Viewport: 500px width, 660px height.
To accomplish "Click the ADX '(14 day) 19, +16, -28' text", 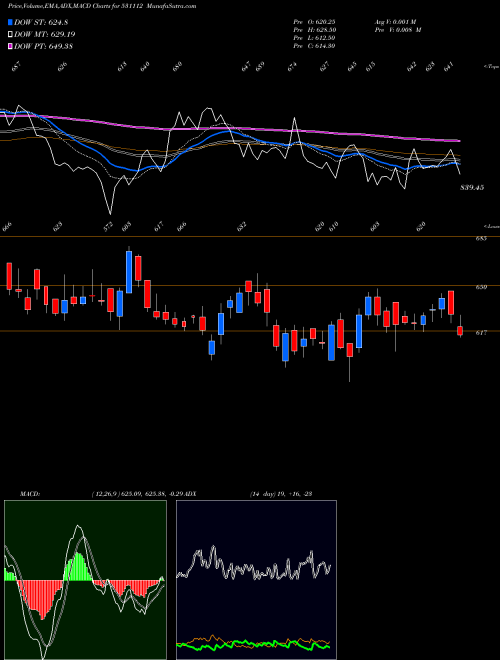I will tap(281, 494).
